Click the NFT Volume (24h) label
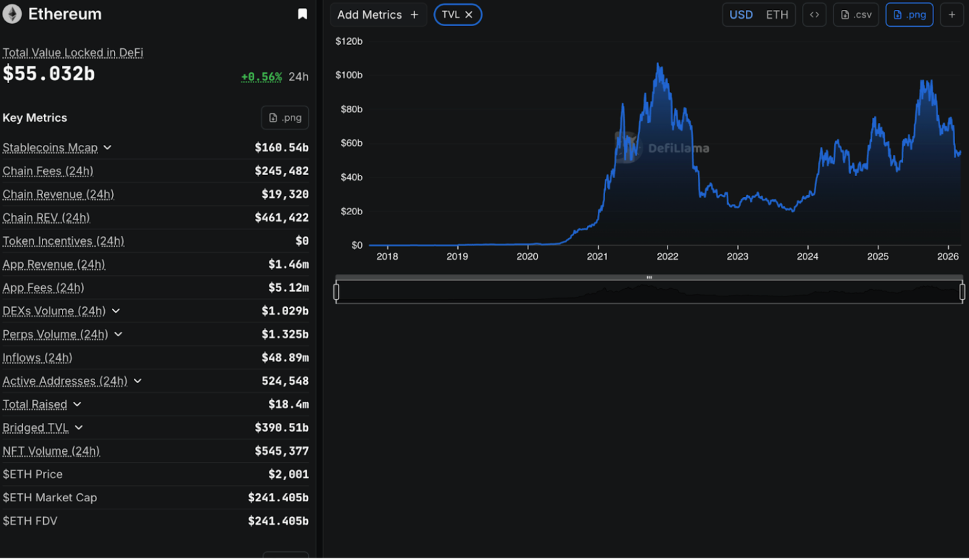 [51, 451]
